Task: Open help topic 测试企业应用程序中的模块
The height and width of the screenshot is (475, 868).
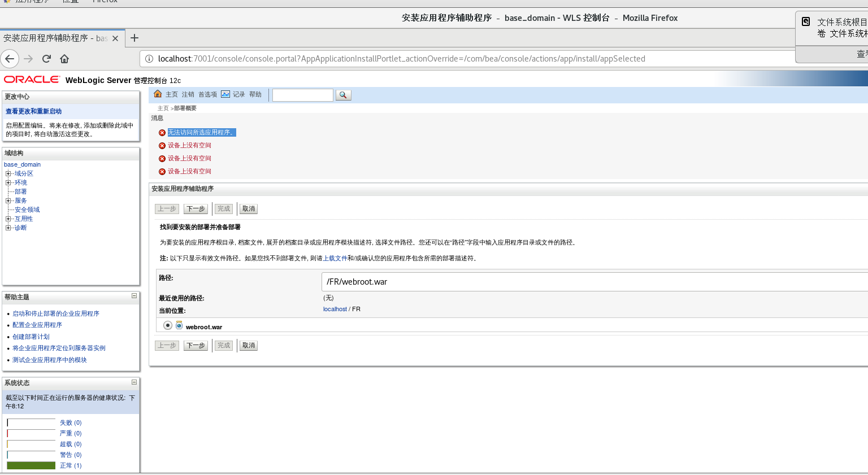Action: coord(50,360)
